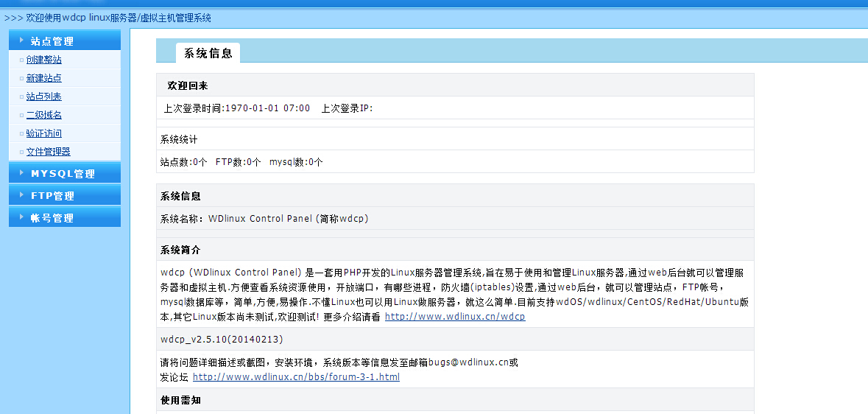This screenshot has width=868, height=414.
Task: Click the small bullet icon before 二级域名
Action: pyautogui.click(x=21, y=115)
